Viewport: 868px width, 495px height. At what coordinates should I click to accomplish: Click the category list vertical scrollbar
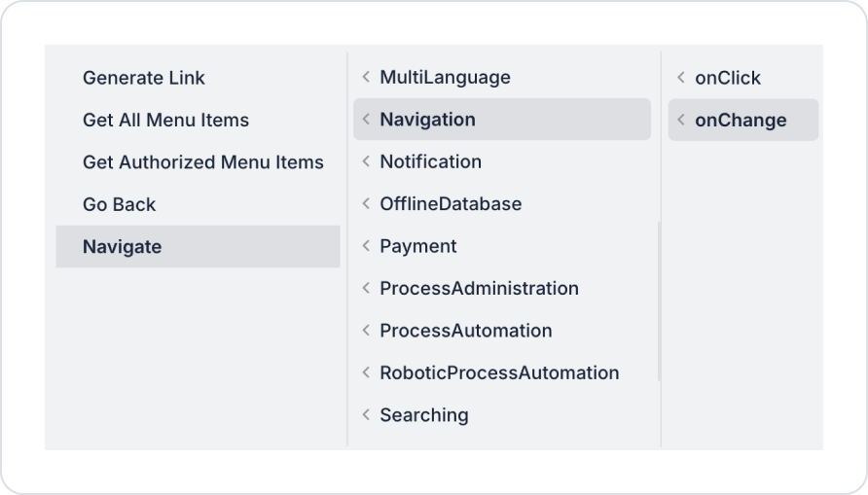(x=659, y=301)
